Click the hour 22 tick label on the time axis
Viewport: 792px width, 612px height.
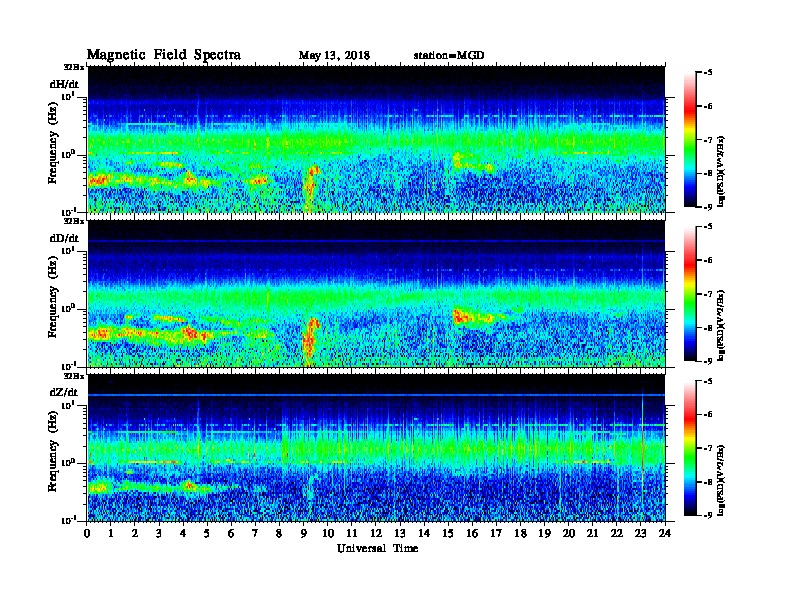pos(617,533)
